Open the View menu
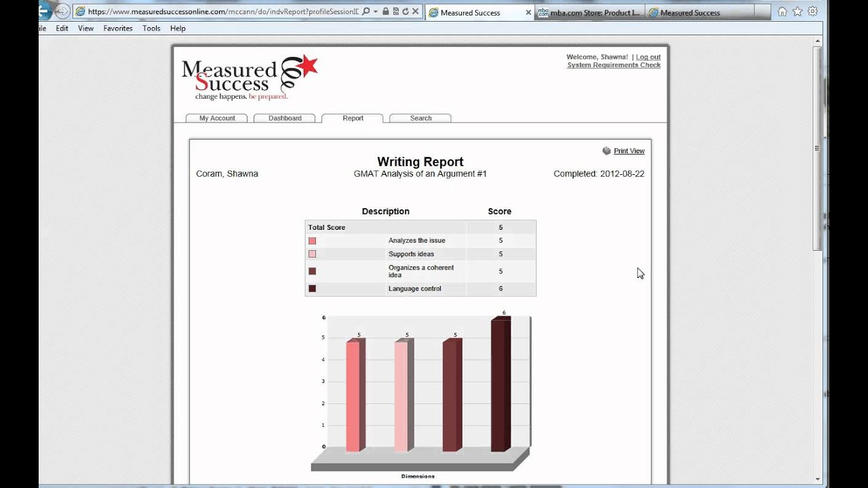 tap(85, 28)
